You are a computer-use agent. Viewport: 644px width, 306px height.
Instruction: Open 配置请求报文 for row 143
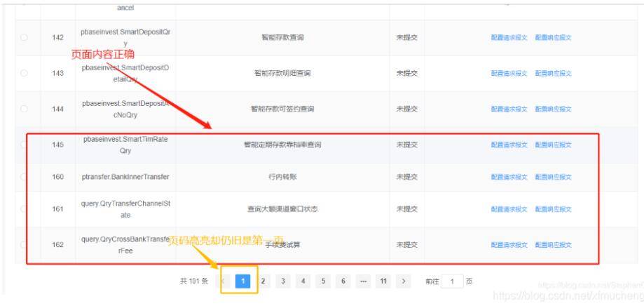509,73
